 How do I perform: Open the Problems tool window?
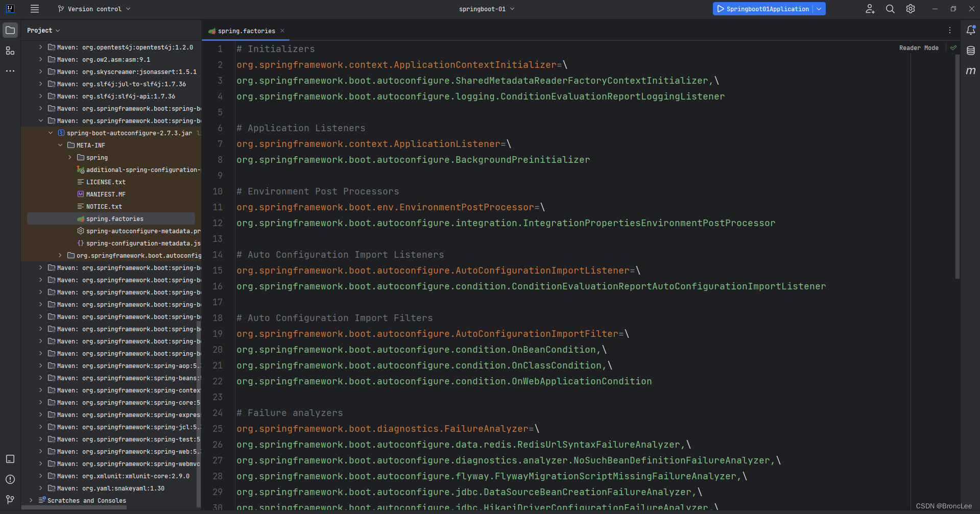(x=10, y=479)
